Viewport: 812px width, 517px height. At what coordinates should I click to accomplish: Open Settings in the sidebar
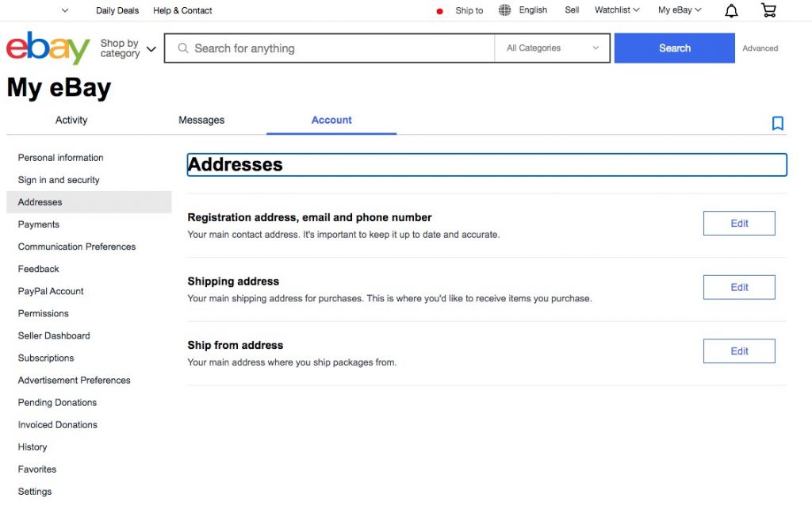(x=35, y=492)
